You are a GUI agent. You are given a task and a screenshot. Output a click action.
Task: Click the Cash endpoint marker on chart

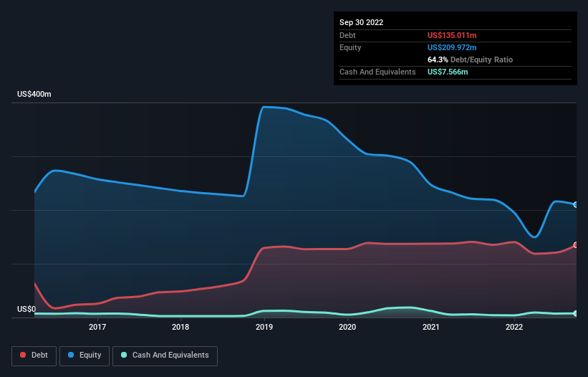coord(577,313)
